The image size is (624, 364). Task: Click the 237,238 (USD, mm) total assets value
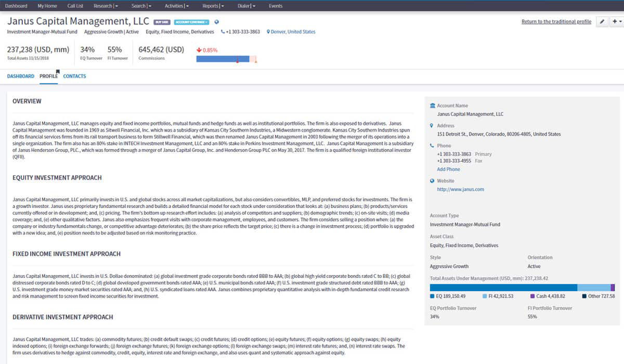click(x=38, y=50)
